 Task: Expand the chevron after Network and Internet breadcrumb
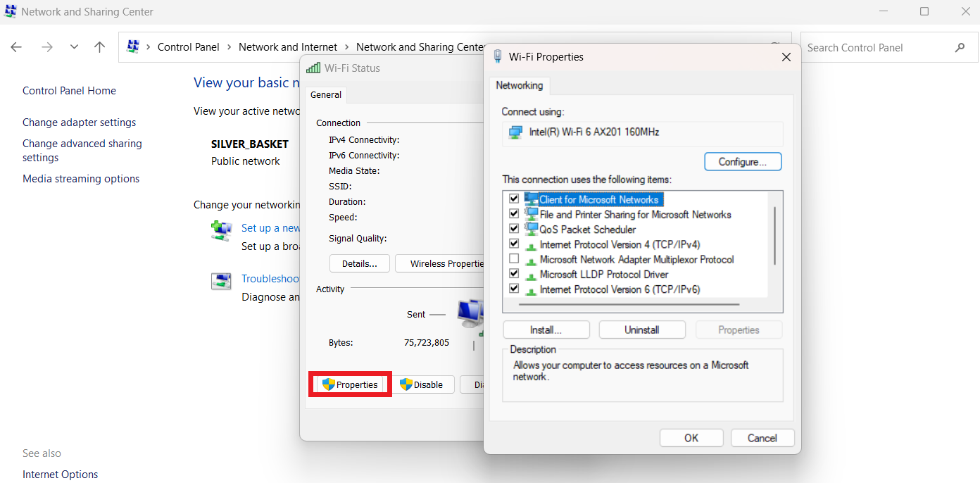346,47
